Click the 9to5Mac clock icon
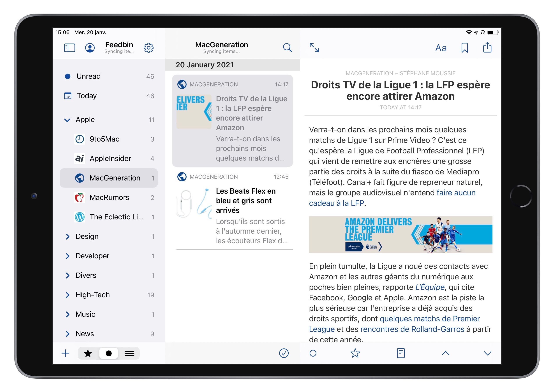The image size is (554, 392). tap(79, 139)
